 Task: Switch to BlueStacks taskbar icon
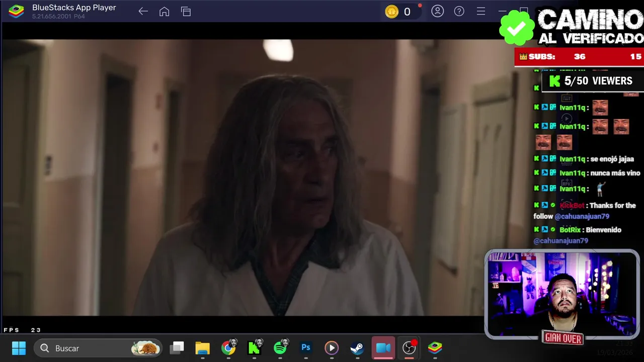tap(435, 348)
